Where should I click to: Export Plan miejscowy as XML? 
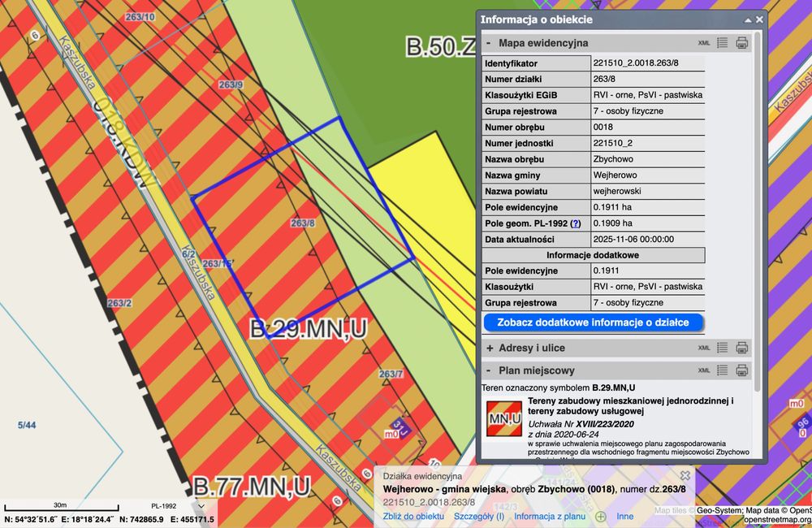(704, 370)
